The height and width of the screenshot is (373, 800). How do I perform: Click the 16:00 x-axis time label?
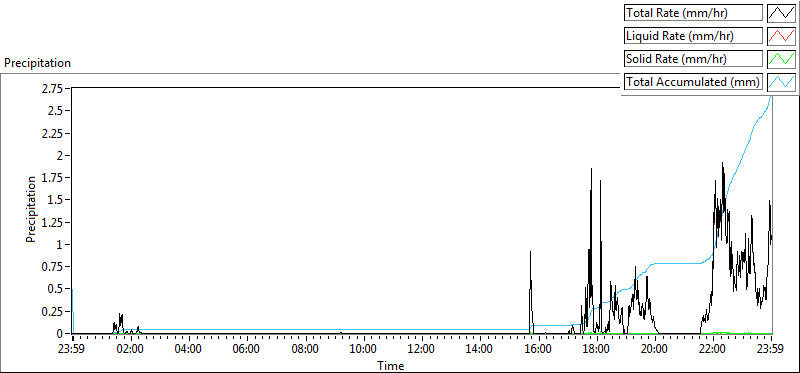(x=538, y=350)
